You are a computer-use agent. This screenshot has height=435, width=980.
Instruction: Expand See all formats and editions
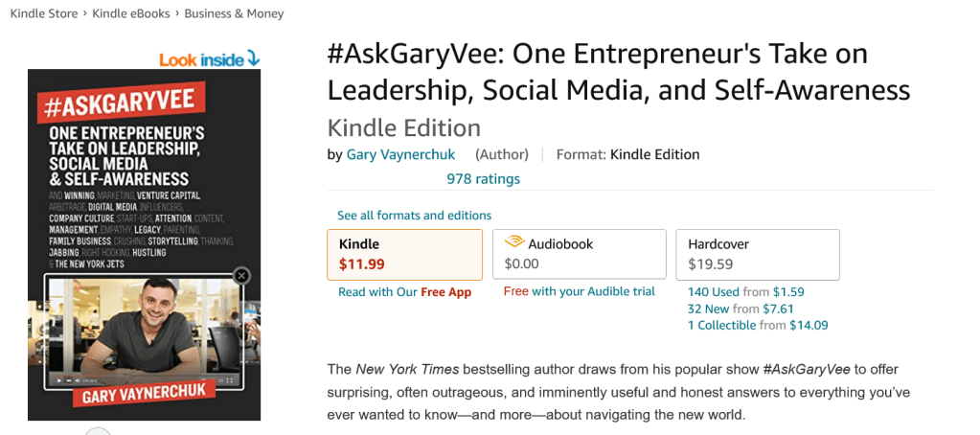coord(414,216)
